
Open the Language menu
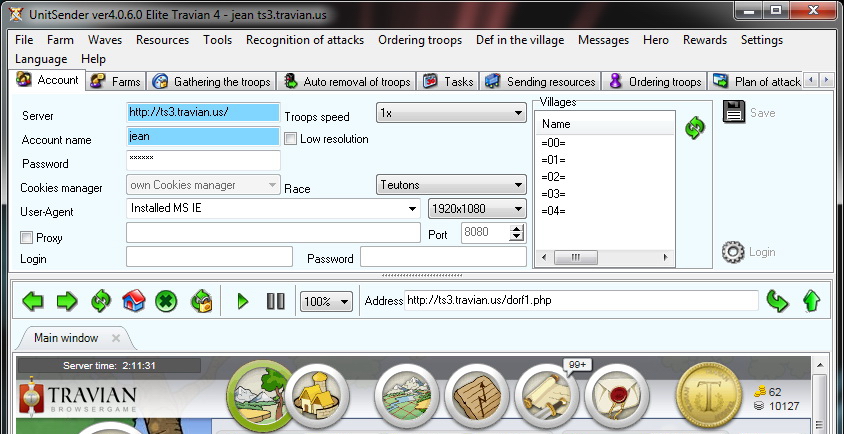[41, 59]
